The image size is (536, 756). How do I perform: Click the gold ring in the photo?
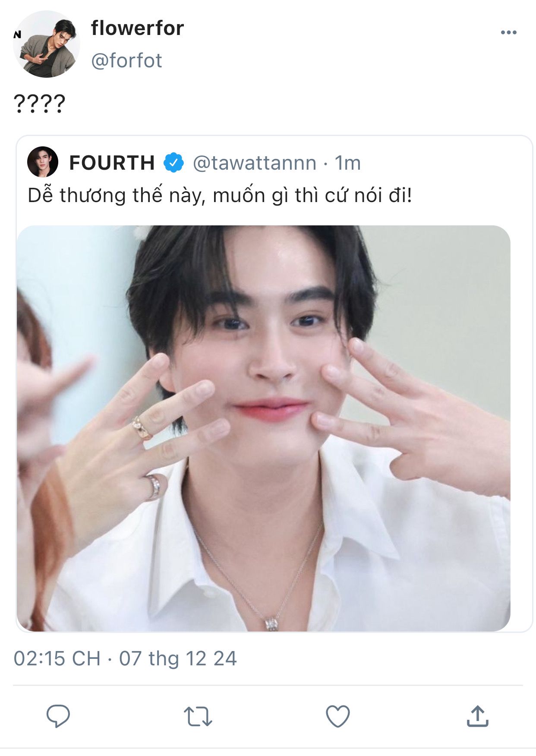tap(142, 427)
